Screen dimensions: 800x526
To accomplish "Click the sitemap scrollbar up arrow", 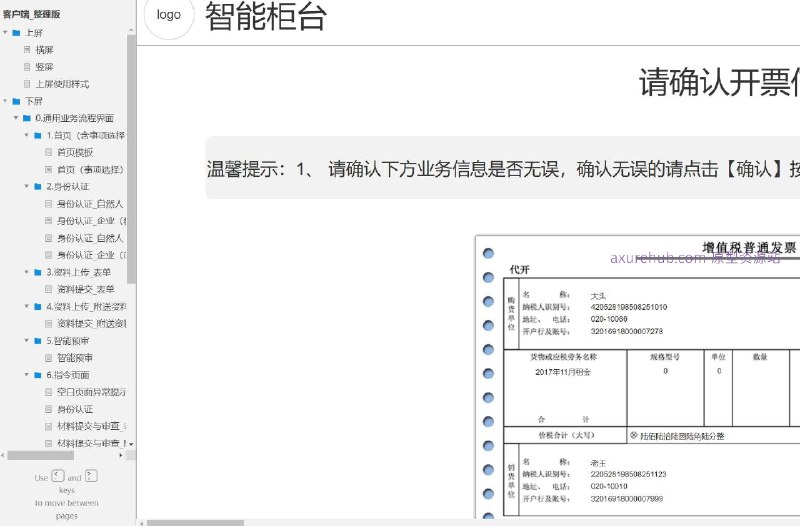I will click(131, 31).
